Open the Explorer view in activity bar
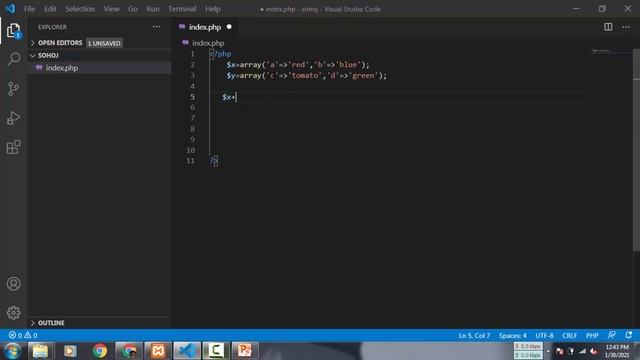Viewport: 640px width, 360px height. point(13,31)
